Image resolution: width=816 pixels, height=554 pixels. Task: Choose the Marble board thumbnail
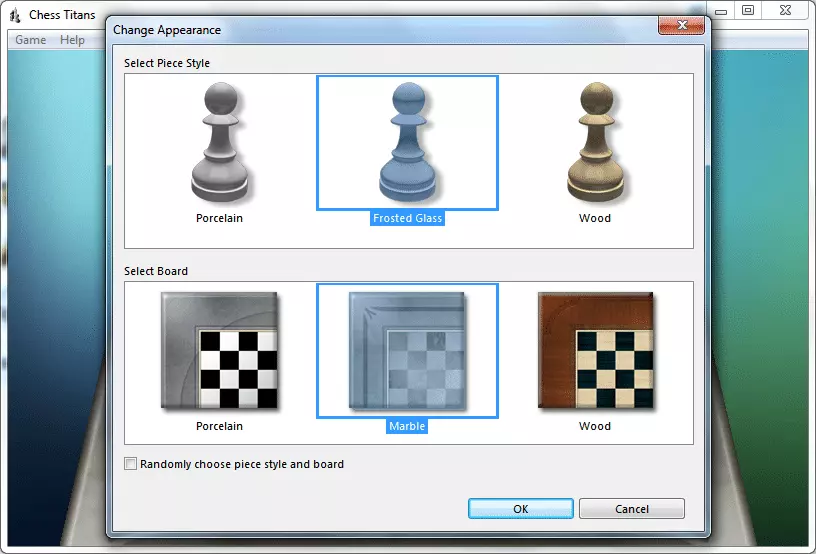point(407,351)
